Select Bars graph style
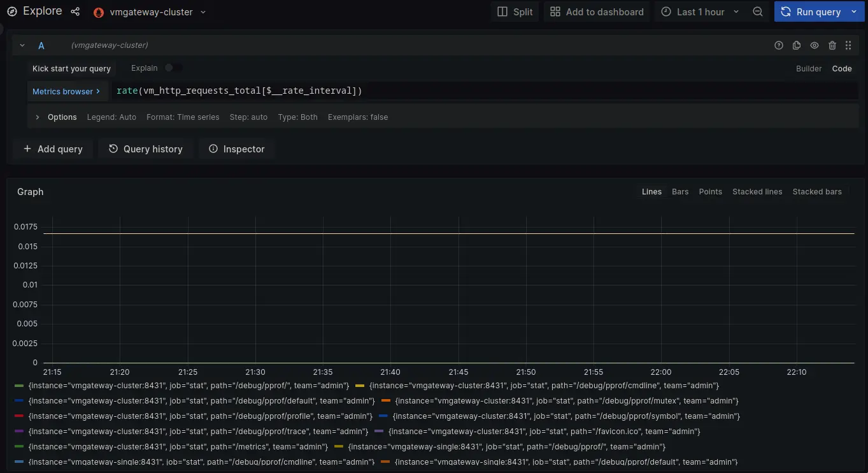868x473 pixels. [x=680, y=191]
